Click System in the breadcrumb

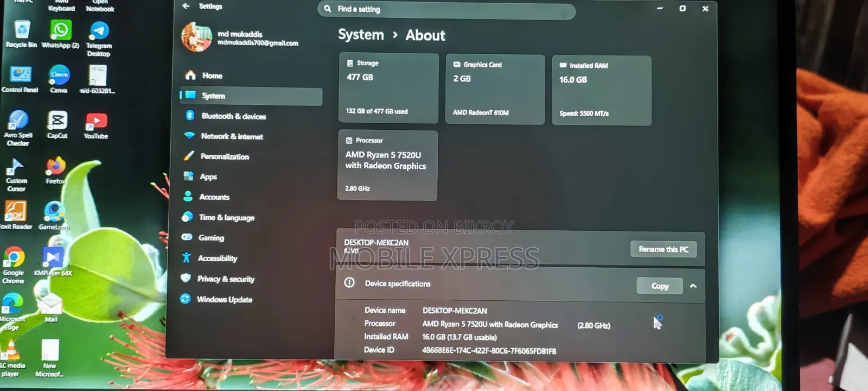click(x=361, y=35)
